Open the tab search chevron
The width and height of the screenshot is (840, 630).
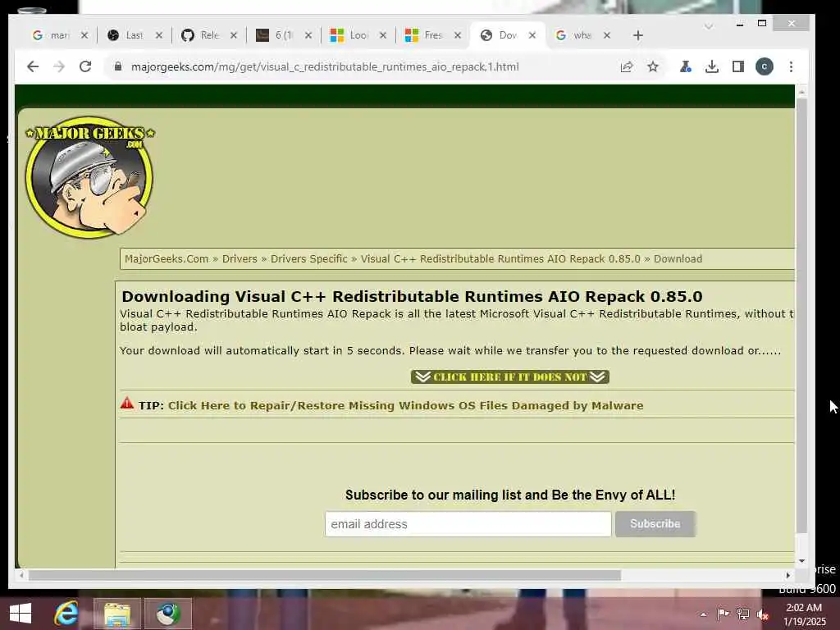click(x=708, y=25)
